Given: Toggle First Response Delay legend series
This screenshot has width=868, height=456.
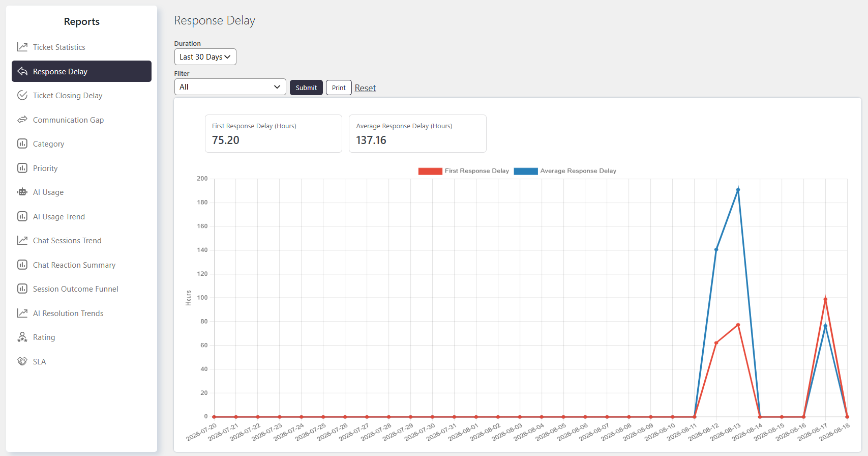Looking at the screenshot, I should (x=463, y=171).
